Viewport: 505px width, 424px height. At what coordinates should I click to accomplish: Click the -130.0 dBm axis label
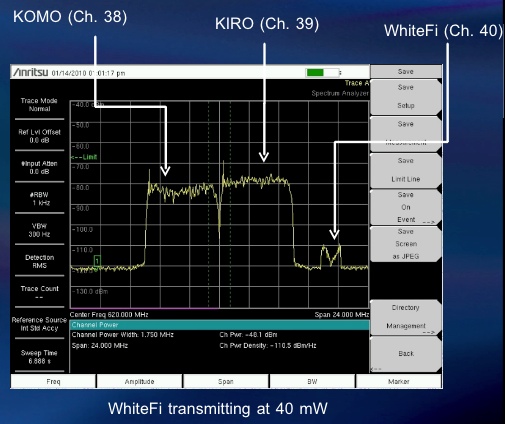pos(90,291)
